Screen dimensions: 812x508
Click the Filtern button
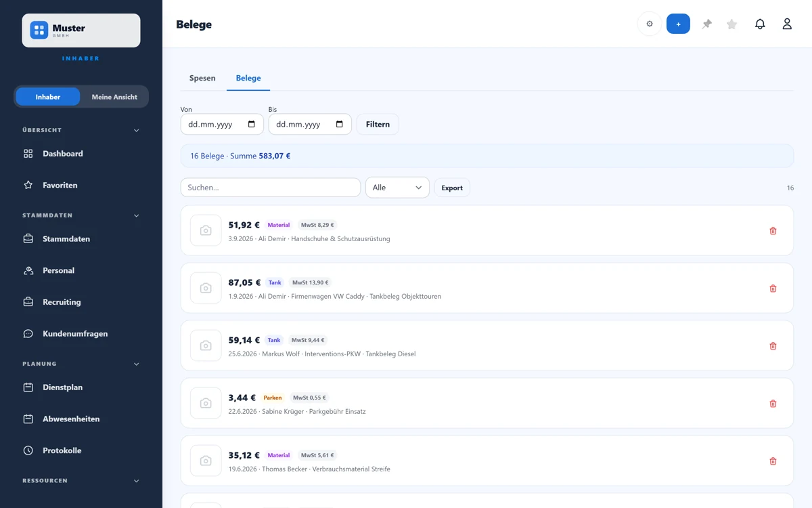(x=378, y=125)
